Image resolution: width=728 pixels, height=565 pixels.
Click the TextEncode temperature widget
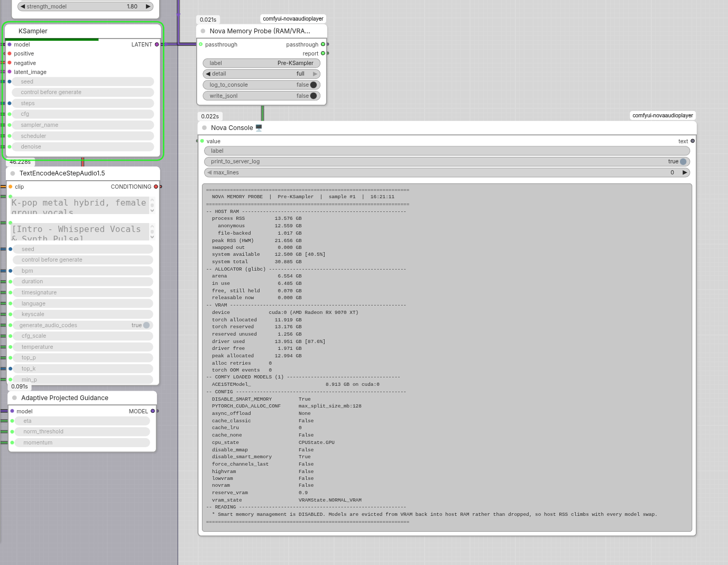coord(83,347)
